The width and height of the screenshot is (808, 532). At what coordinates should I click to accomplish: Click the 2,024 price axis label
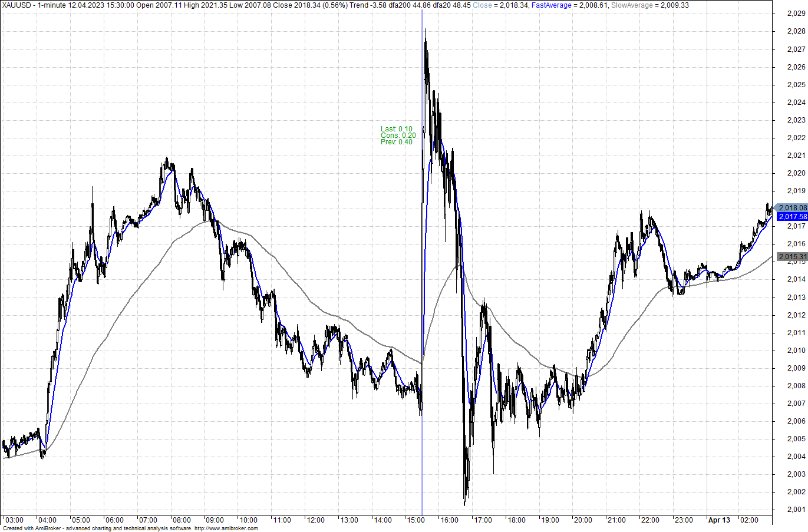[796, 103]
